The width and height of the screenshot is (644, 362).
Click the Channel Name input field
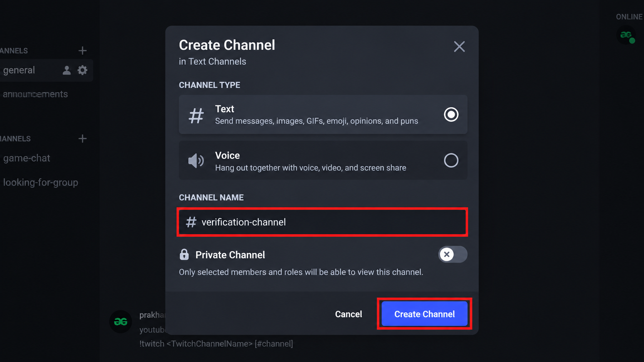322,222
